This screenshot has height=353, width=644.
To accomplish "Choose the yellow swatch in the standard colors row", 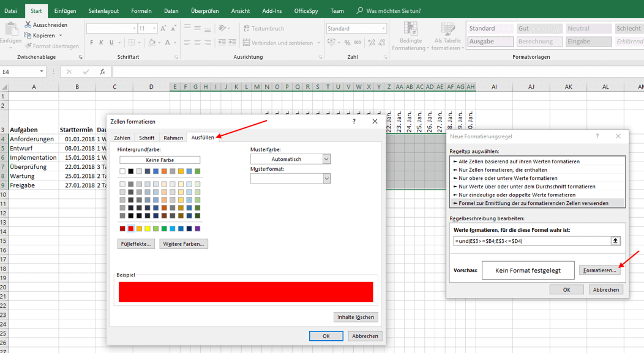I will click(x=148, y=229).
